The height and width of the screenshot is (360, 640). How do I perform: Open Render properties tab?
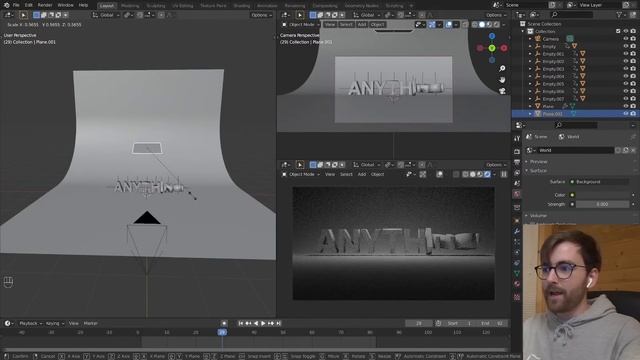coord(517,151)
